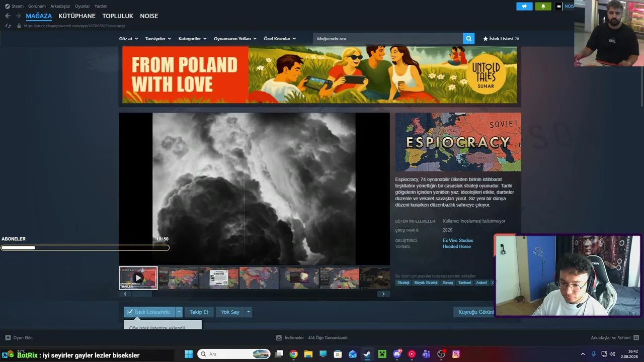The width and height of the screenshot is (644, 362).
Task: Open the Görünüm menu
Action: point(37,7)
